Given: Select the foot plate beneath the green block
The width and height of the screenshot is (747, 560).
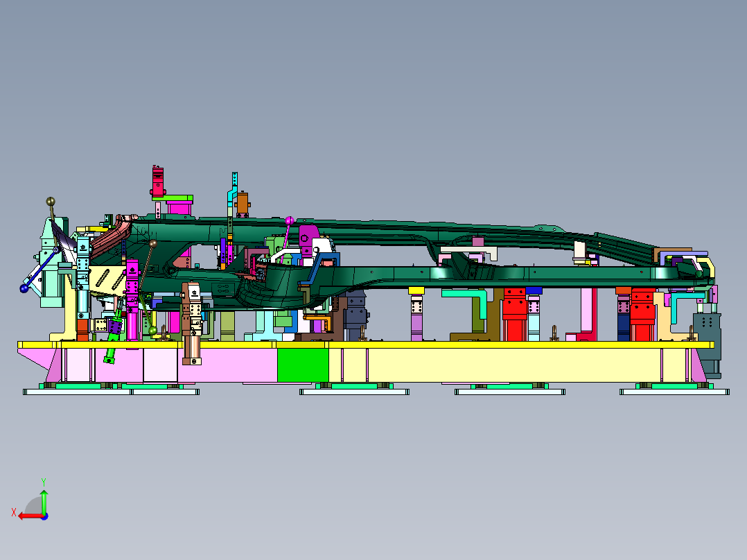Looking at the screenshot, I should click(x=354, y=392).
